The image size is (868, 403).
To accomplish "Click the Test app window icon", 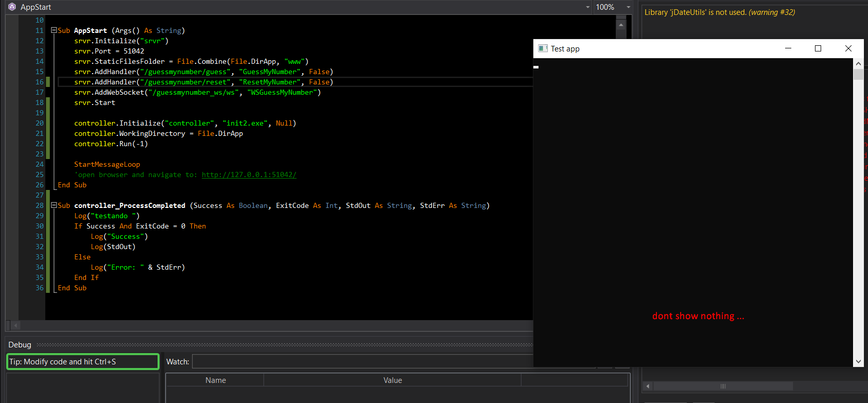I will 543,48.
